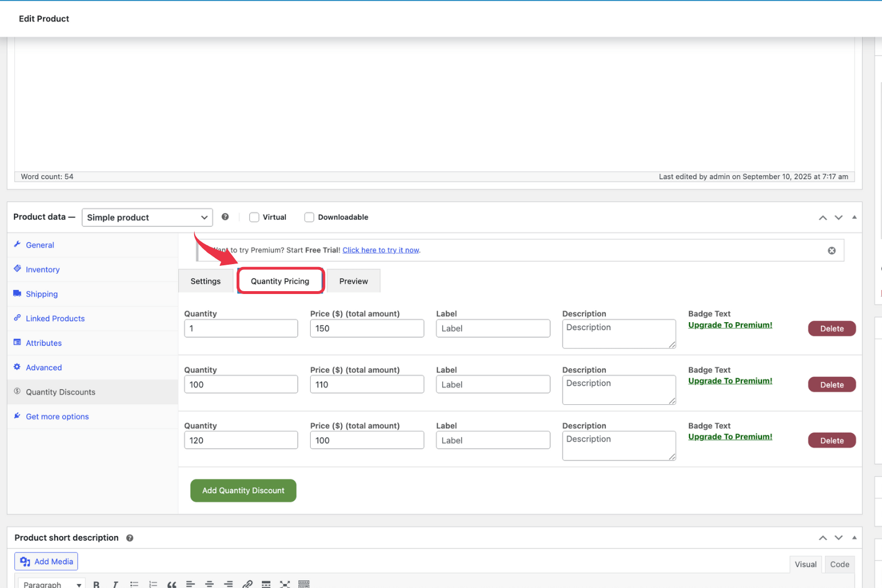Switch to the Settings tab
Image resolution: width=882 pixels, height=588 pixels.
pyautogui.click(x=206, y=281)
